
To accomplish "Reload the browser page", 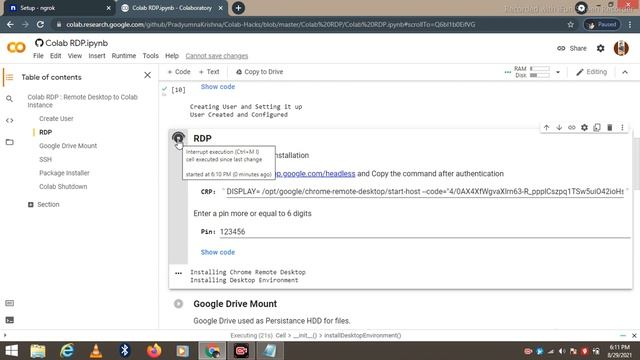I will 40,24.
